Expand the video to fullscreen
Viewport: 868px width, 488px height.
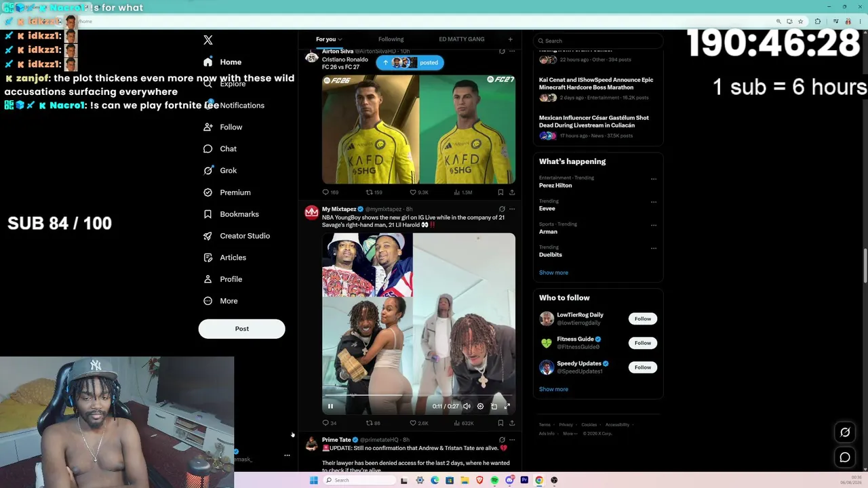click(507, 406)
